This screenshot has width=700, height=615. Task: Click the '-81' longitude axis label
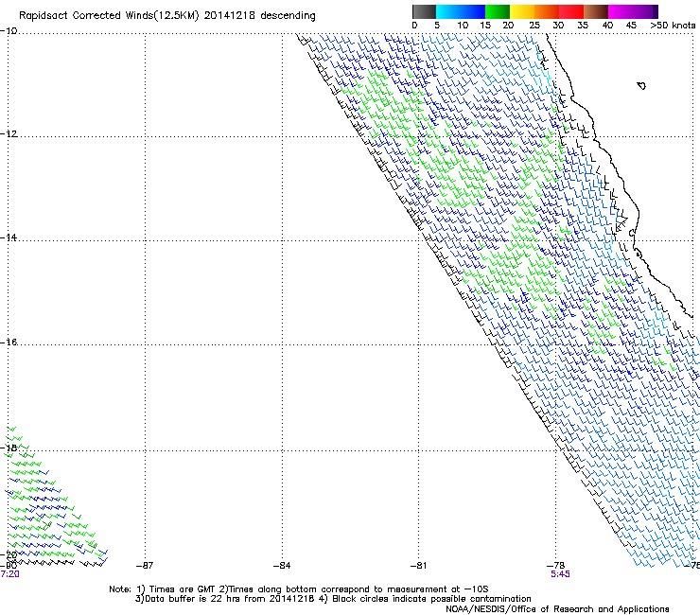click(x=419, y=566)
